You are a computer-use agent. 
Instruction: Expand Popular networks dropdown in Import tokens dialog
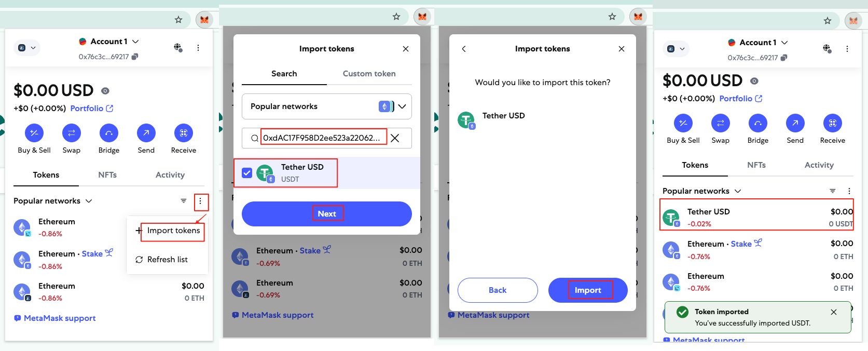click(x=327, y=106)
